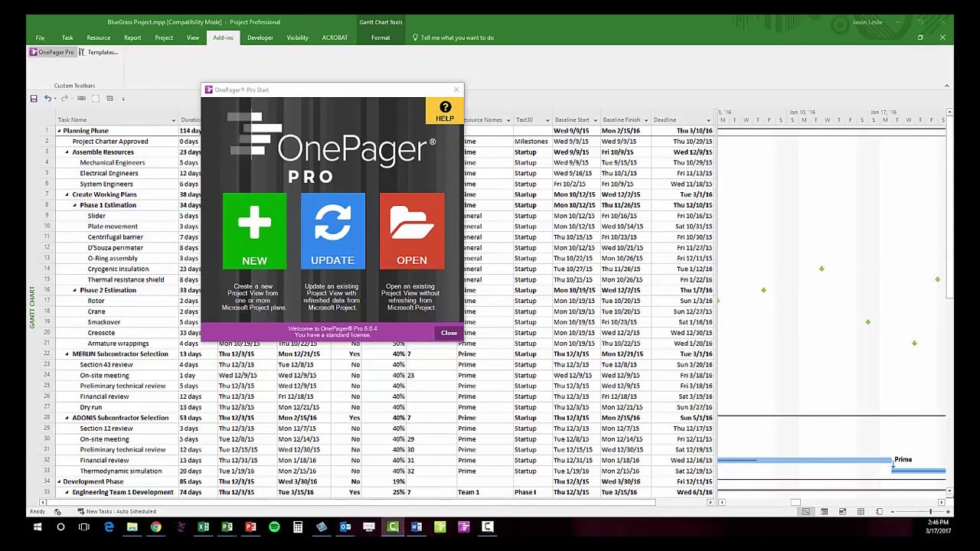Switch to Task Usage view icon
This screenshot has height=551, width=980.
pos(824,511)
